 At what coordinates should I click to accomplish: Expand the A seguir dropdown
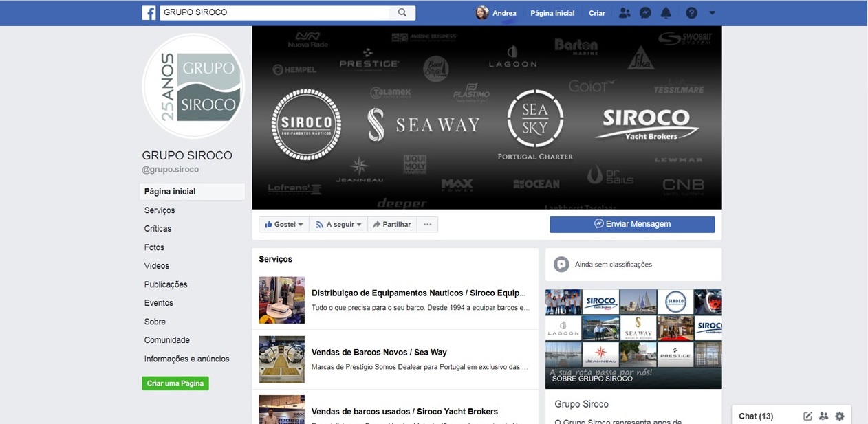click(338, 225)
